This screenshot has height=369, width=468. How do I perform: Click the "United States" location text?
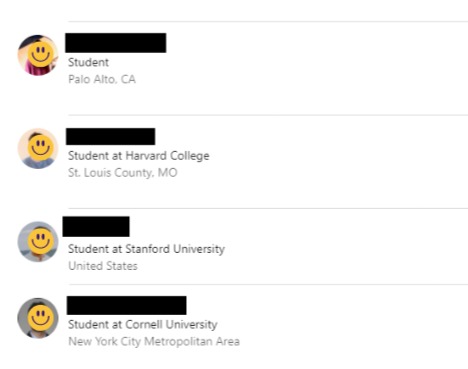pyautogui.click(x=103, y=266)
